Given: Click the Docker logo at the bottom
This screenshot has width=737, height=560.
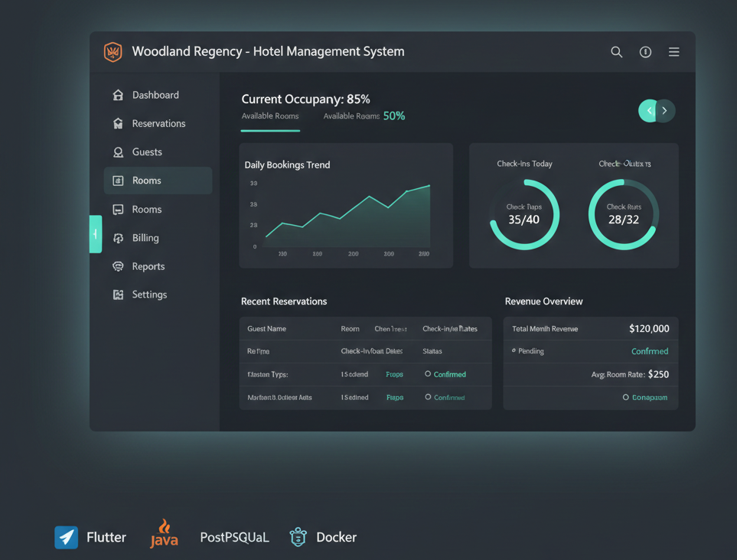Looking at the screenshot, I should (x=298, y=537).
